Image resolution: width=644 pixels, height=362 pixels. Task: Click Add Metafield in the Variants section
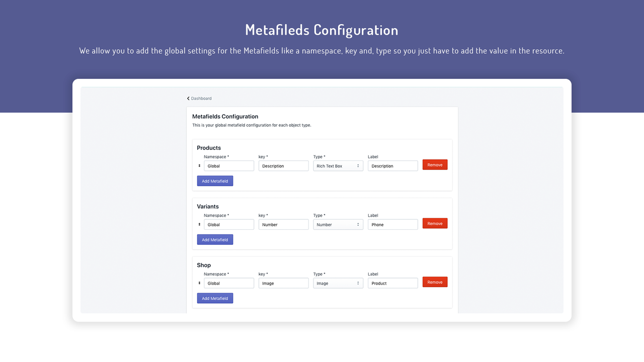pos(215,239)
